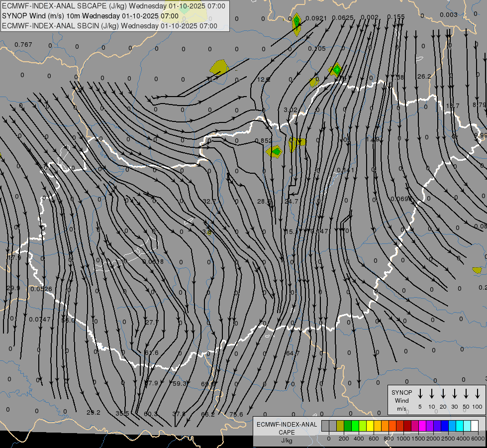
Task: Click the 50 m/s wind arrow in legend
Action: (x=466, y=394)
